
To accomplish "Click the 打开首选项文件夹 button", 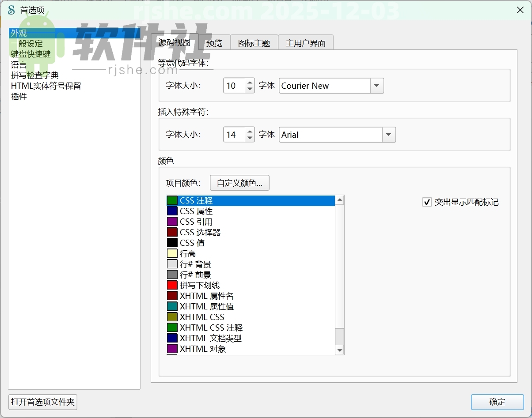I will tap(42, 402).
